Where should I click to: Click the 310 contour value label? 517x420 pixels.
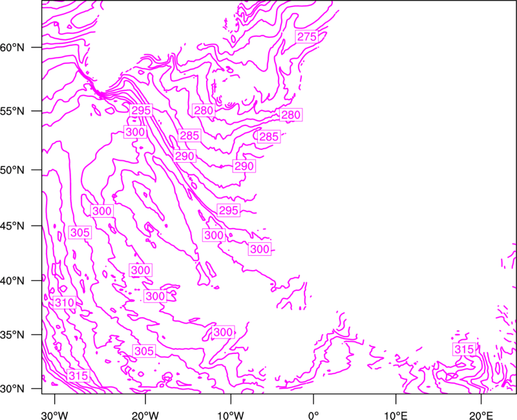tap(64, 302)
